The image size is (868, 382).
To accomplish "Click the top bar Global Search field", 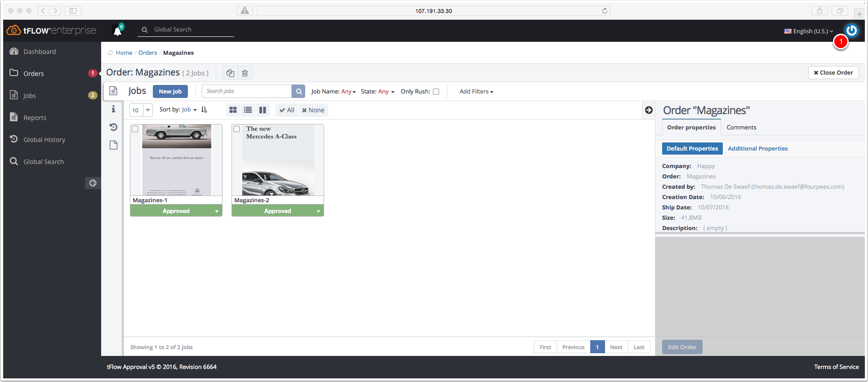I will 187,30.
